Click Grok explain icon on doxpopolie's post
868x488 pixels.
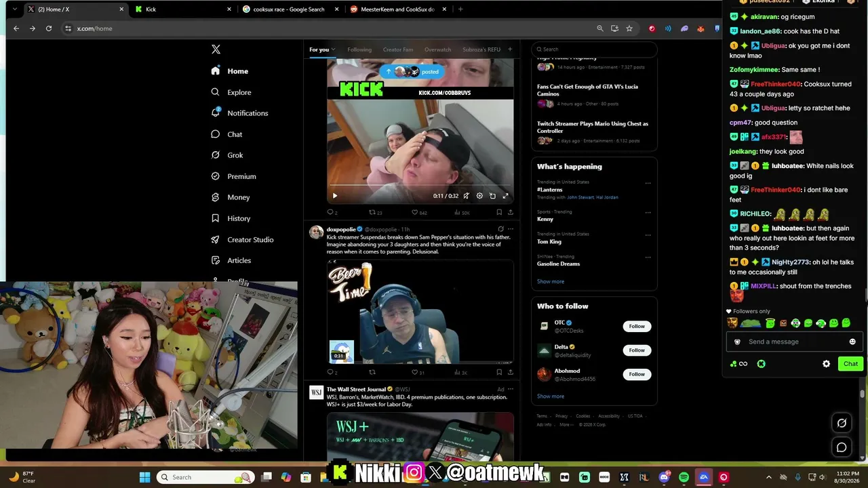pos(500,229)
